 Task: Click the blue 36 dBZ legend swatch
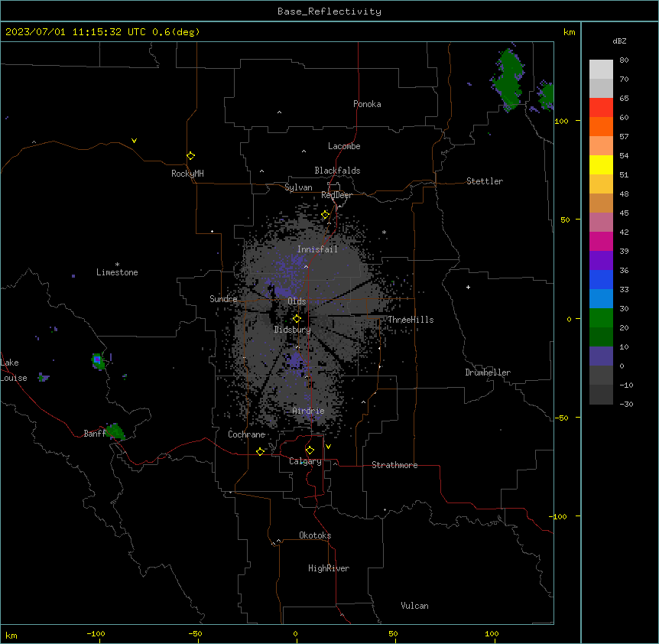pyautogui.click(x=601, y=279)
